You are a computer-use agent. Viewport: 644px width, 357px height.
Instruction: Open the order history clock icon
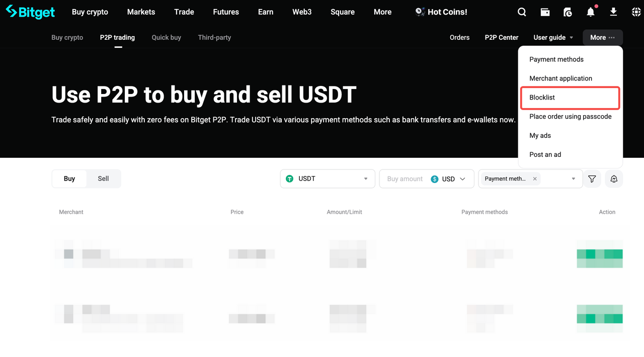(568, 12)
